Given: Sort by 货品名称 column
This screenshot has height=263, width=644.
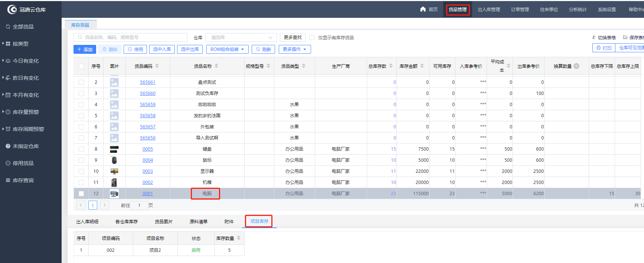Looking at the screenshot, I should [x=216, y=66].
